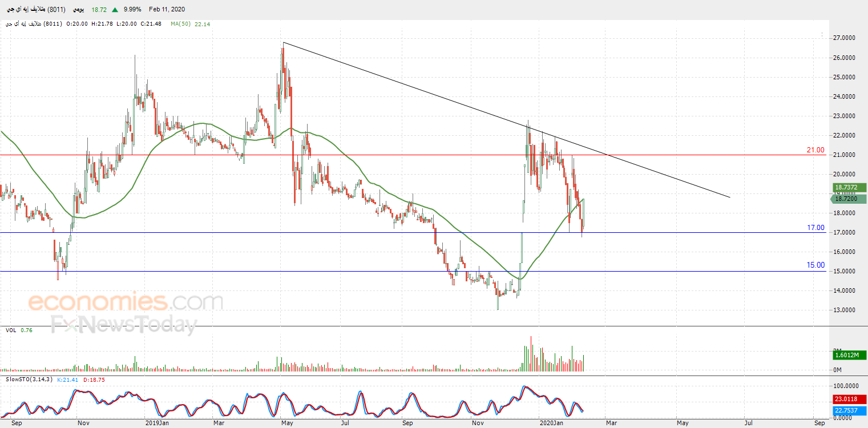Click the 16.0000 price axis label

click(845, 252)
